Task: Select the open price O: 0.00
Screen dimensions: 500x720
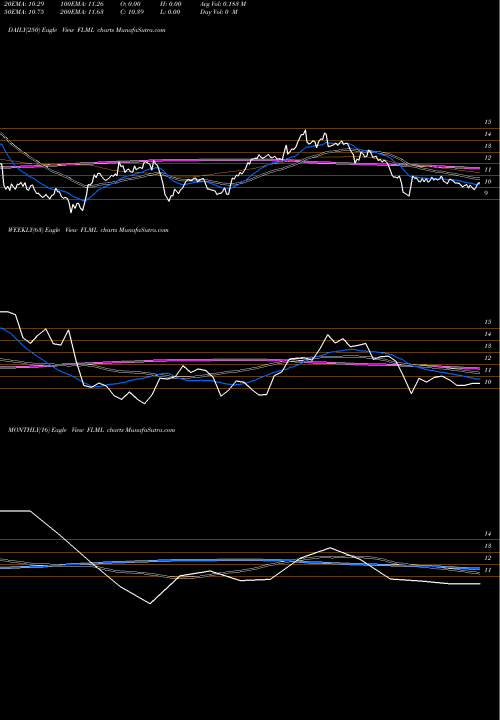Action: [x=130, y=4]
